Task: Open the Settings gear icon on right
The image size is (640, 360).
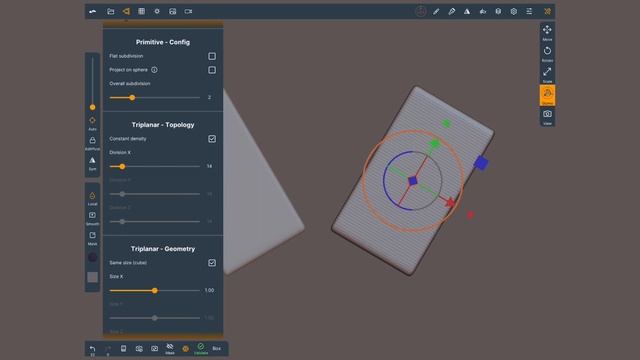Action: pos(513,11)
